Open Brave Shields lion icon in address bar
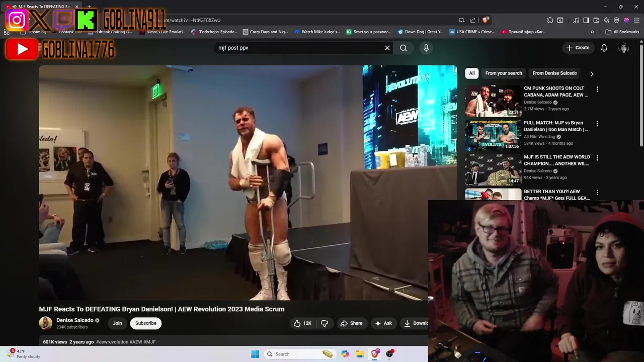This screenshot has height=362, width=644. tap(485, 20)
